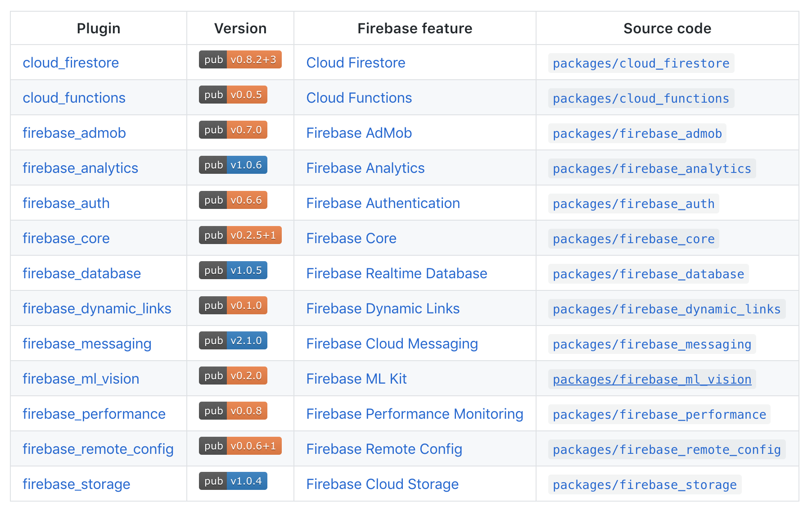View source at packages/firebase_messaging

[652, 344]
